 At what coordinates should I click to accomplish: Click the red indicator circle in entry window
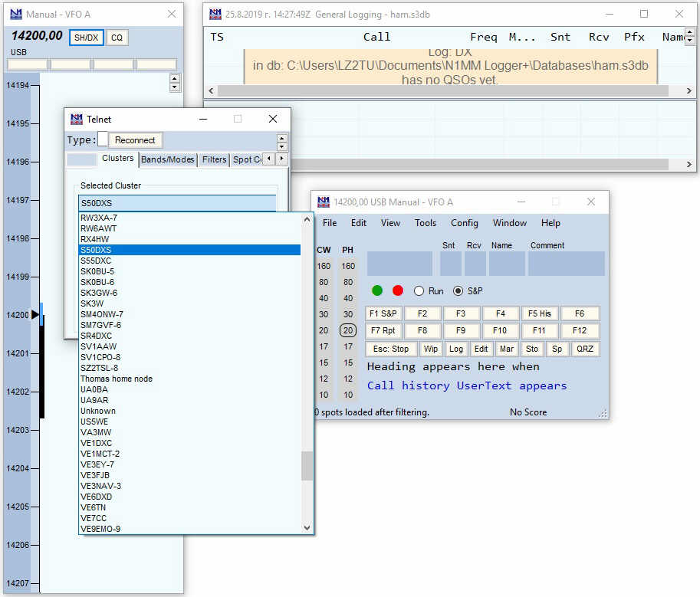[x=397, y=290]
